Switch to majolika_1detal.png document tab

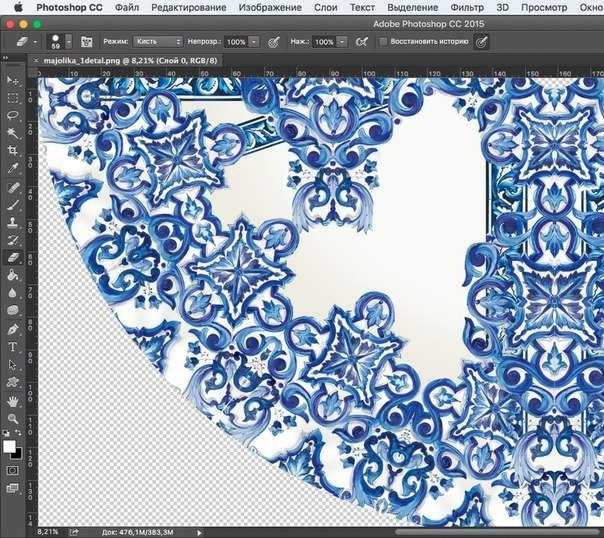click(x=130, y=60)
